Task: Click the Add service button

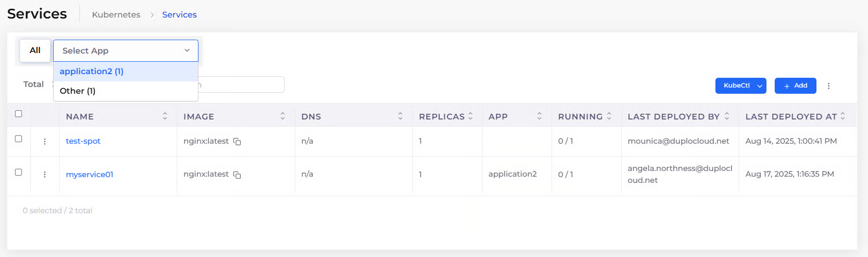Action: tap(795, 86)
